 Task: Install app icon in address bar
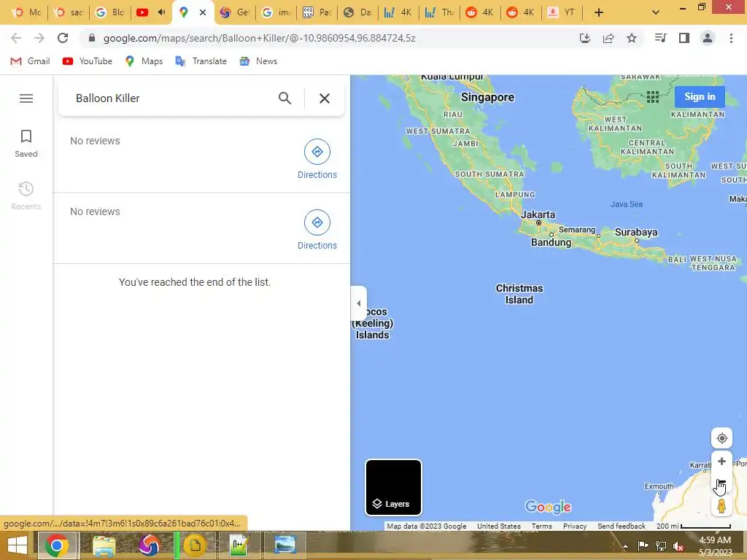tap(585, 38)
